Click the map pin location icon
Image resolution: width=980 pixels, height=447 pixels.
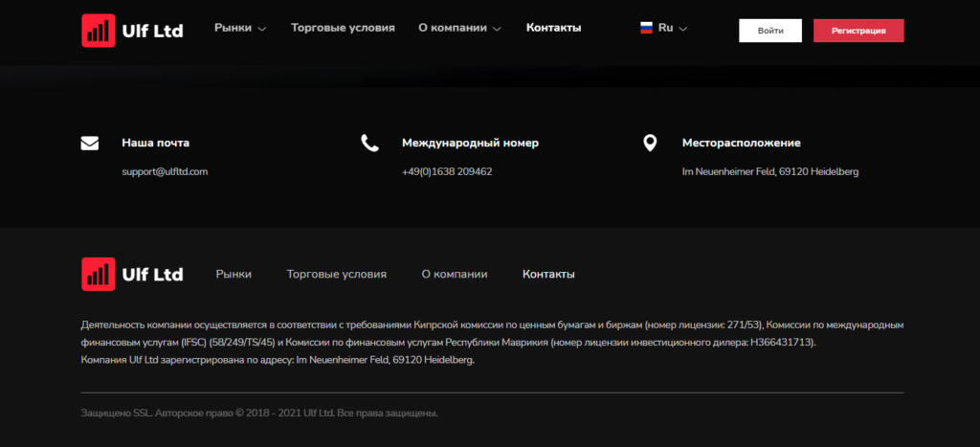pos(650,144)
